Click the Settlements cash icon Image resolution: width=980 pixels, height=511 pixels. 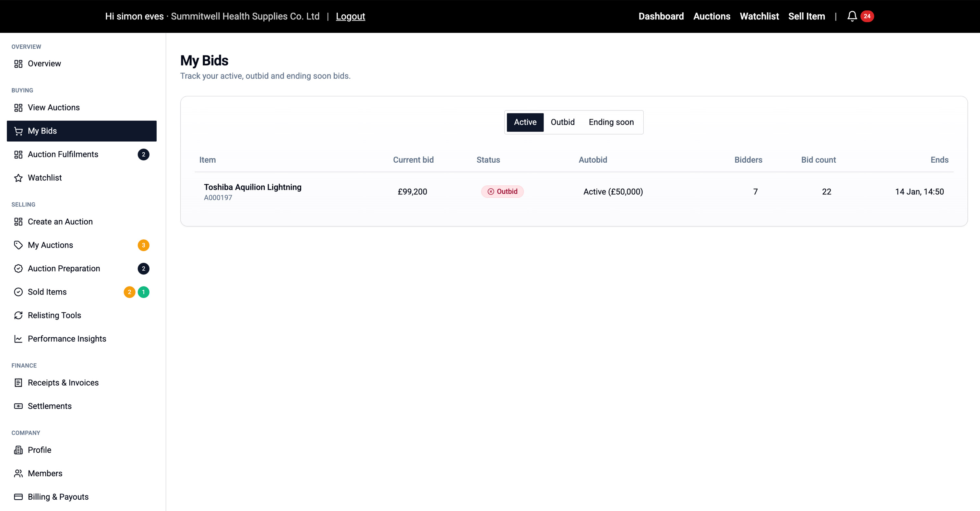18,406
